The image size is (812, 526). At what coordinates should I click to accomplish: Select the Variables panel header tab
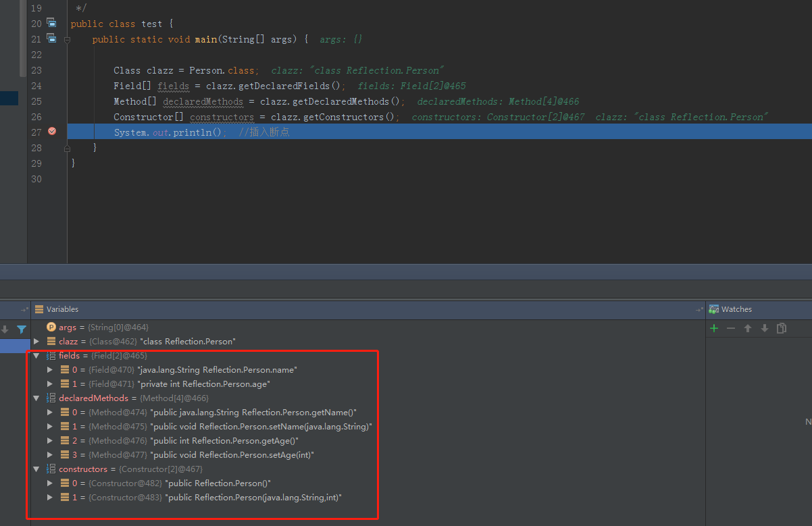[62, 309]
